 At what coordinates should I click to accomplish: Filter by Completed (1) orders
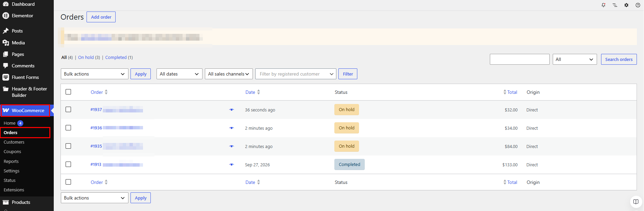119,58
